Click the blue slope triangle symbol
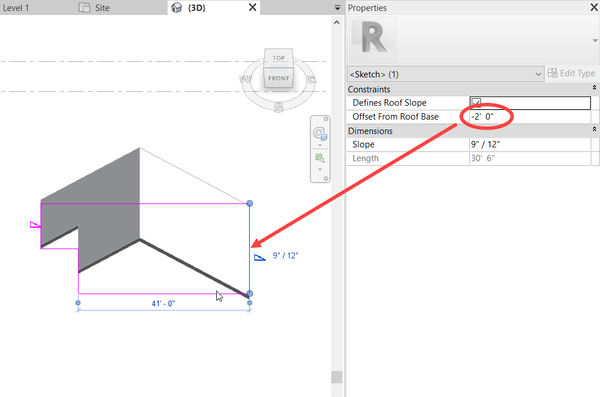This screenshot has height=397, width=600. point(259,258)
